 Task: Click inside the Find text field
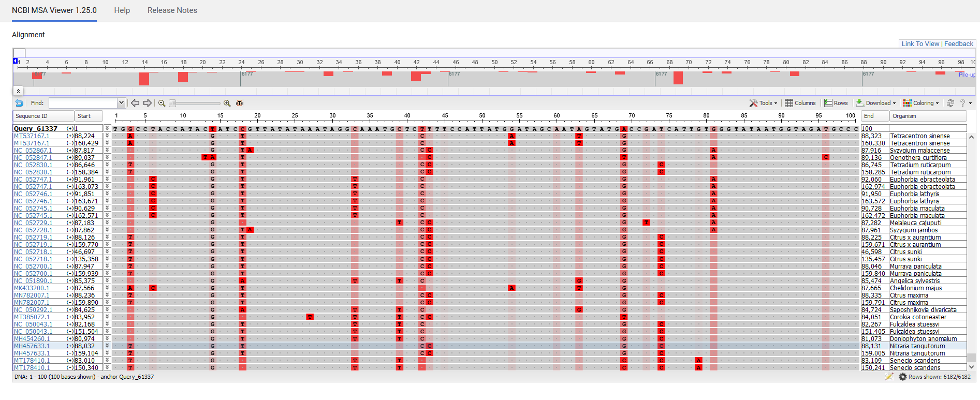83,103
